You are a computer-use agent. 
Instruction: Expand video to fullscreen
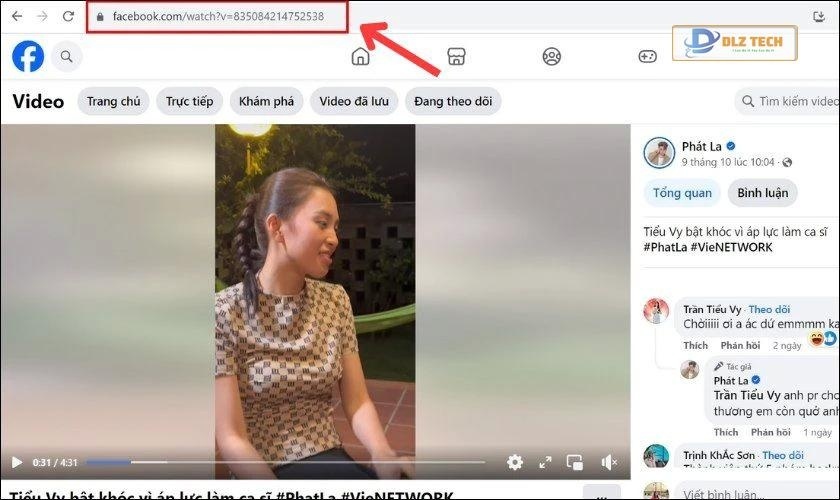pyautogui.click(x=545, y=462)
